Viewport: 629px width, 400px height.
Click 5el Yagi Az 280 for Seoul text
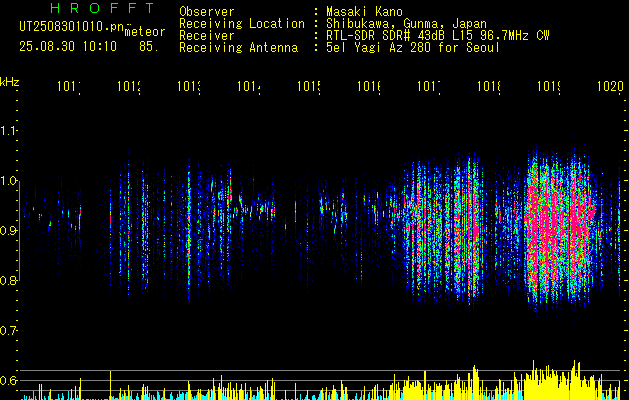click(x=413, y=48)
